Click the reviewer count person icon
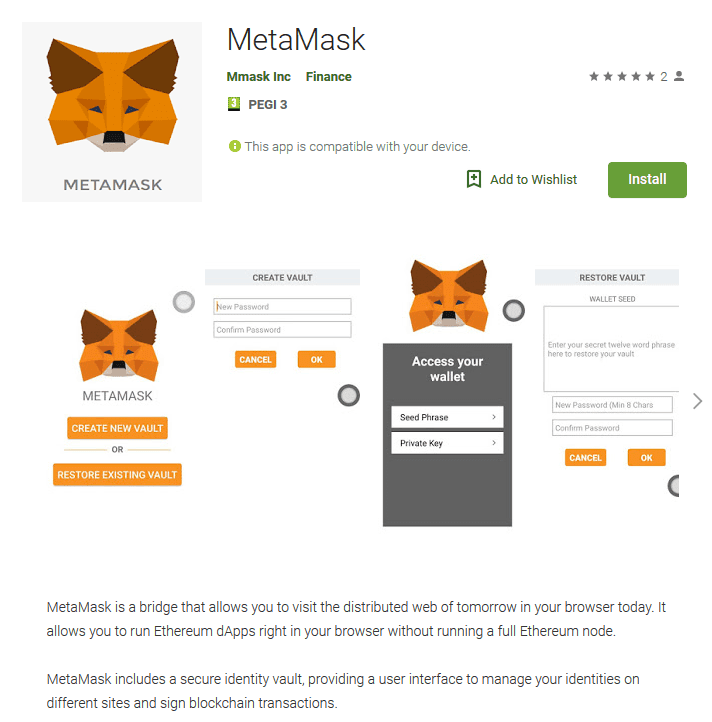The height and width of the screenshot is (722, 712). (x=679, y=76)
